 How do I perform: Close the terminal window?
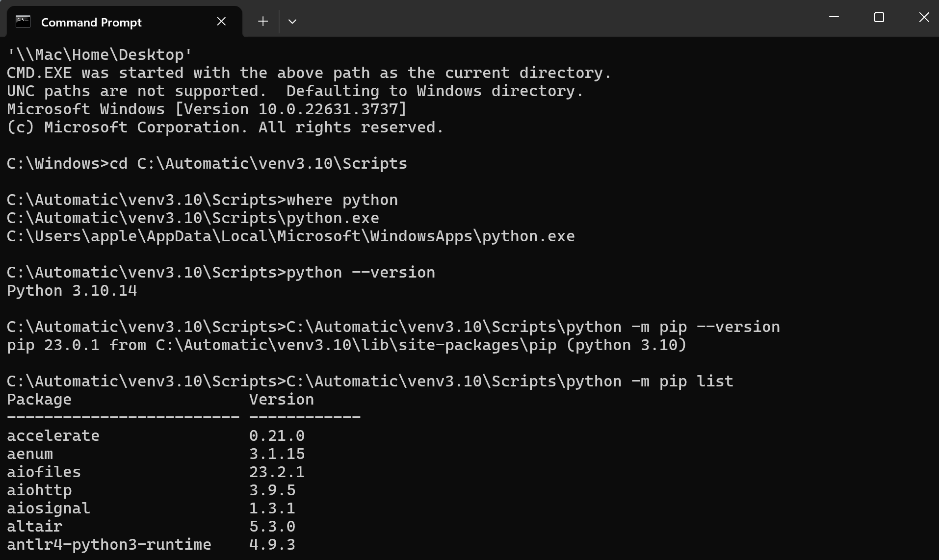point(924,18)
